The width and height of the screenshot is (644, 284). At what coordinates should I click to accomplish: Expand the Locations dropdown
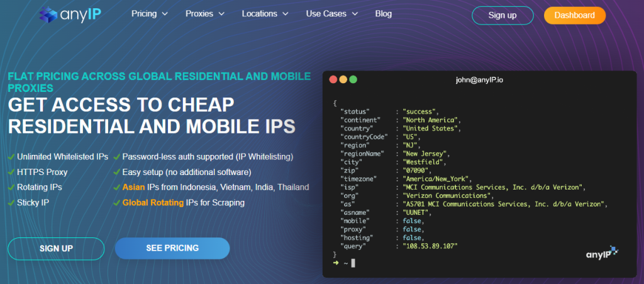coord(264,14)
